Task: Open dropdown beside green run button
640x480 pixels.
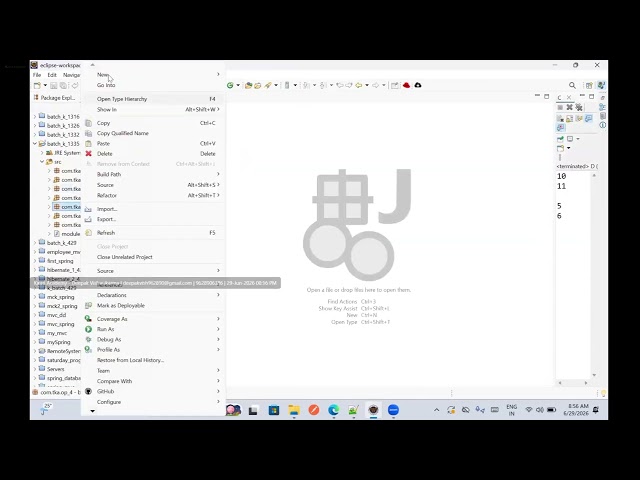Action: 238,85
